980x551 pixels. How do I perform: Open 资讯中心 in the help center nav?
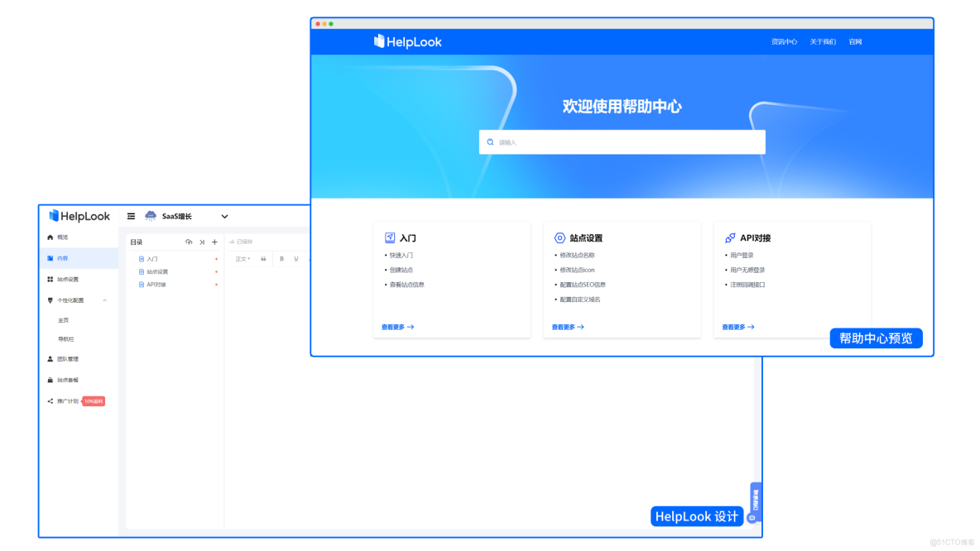784,42
